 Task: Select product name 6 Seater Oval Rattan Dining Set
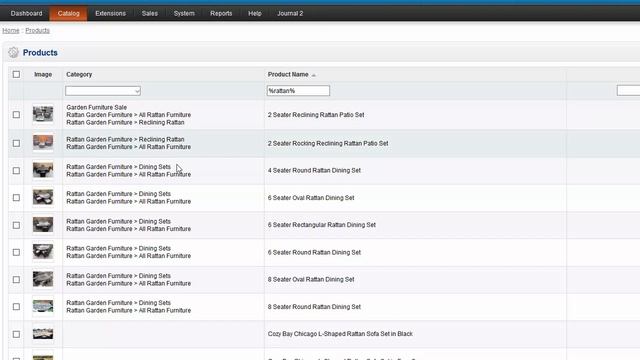pos(311,198)
